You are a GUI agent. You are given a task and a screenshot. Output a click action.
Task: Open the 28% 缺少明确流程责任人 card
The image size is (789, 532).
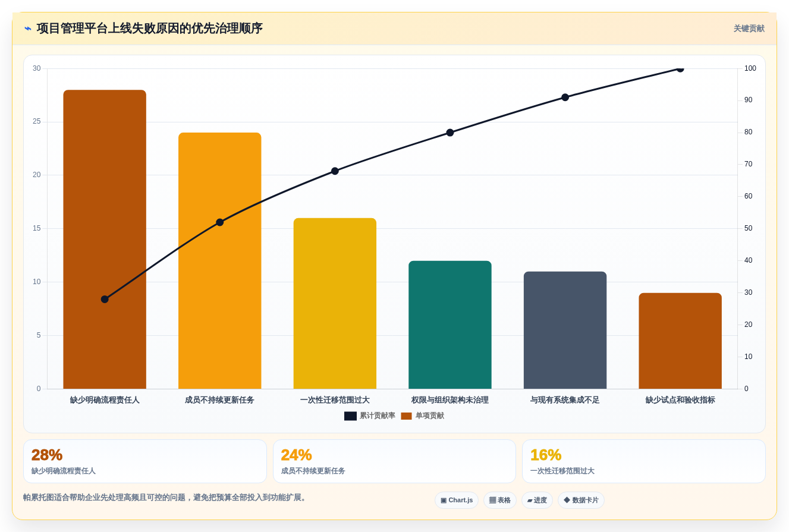(145, 461)
